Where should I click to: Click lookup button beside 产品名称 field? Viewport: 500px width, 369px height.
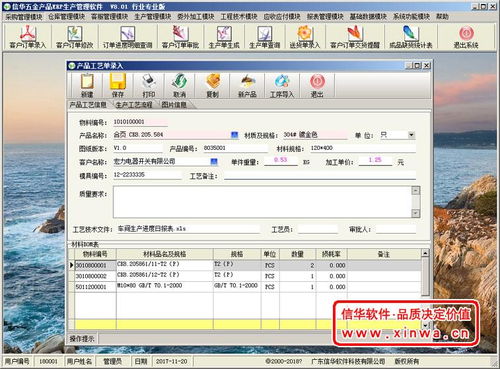click(235, 135)
